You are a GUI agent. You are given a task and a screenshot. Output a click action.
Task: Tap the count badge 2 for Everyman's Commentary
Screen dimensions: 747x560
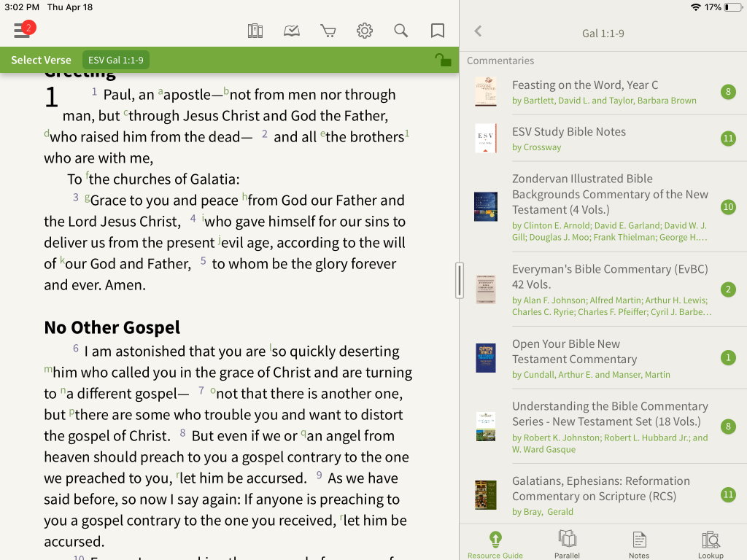[x=728, y=289]
